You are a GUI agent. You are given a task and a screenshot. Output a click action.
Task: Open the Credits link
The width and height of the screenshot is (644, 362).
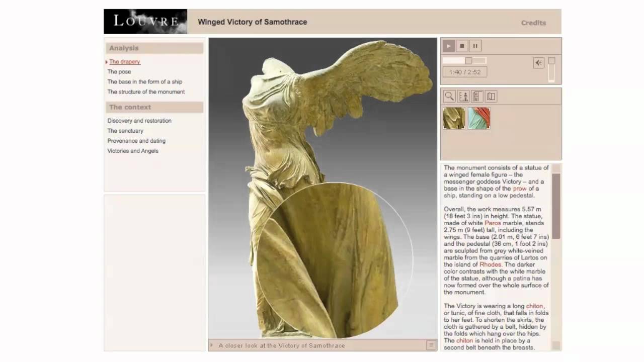tap(533, 23)
